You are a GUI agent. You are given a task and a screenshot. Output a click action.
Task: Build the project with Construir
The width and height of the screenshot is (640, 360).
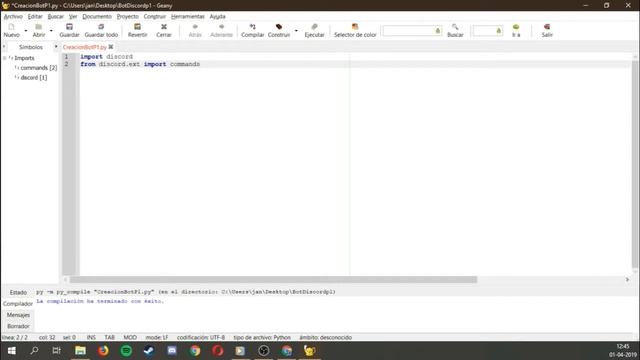[x=279, y=31]
